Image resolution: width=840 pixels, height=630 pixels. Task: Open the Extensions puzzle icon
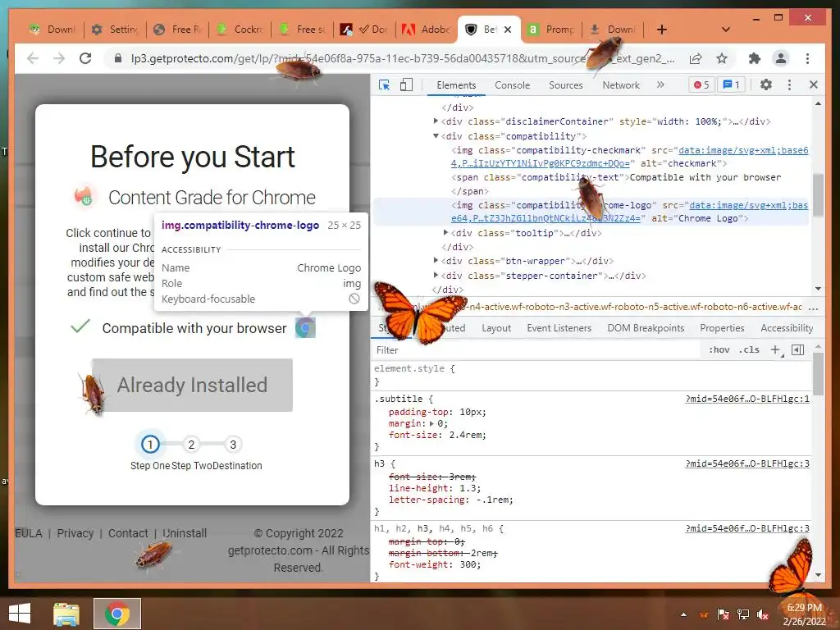tap(755, 58)
